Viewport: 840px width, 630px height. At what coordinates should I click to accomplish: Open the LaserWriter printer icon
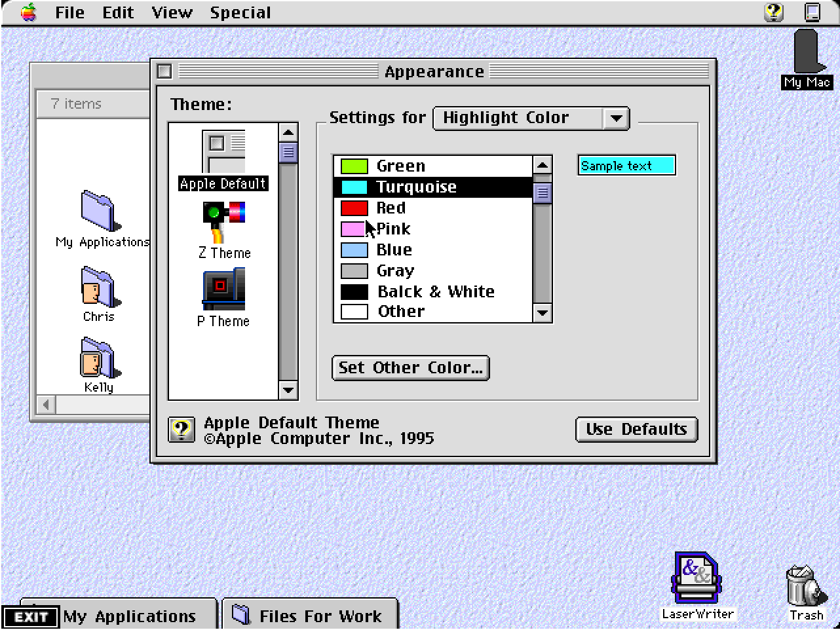pyautogui.click(x=697, y=578)
